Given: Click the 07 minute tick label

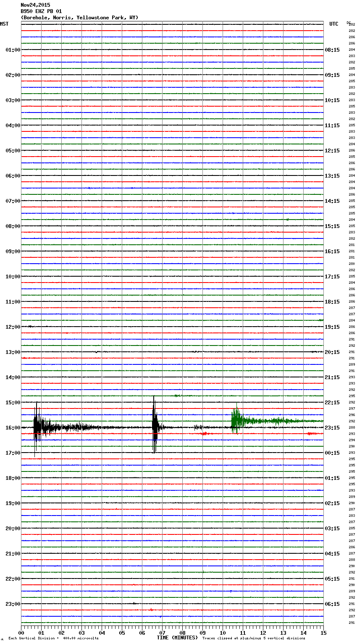Looking at the screenshot, I should 162,633.
